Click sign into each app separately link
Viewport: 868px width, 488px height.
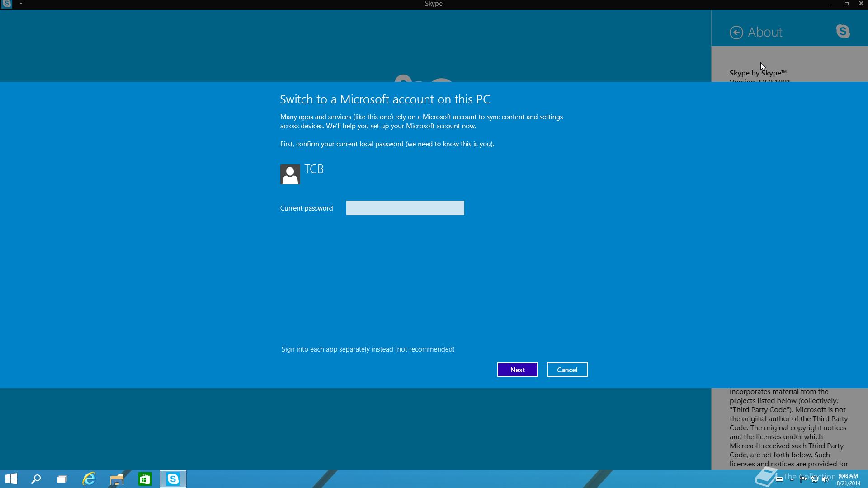pos(368,349)
